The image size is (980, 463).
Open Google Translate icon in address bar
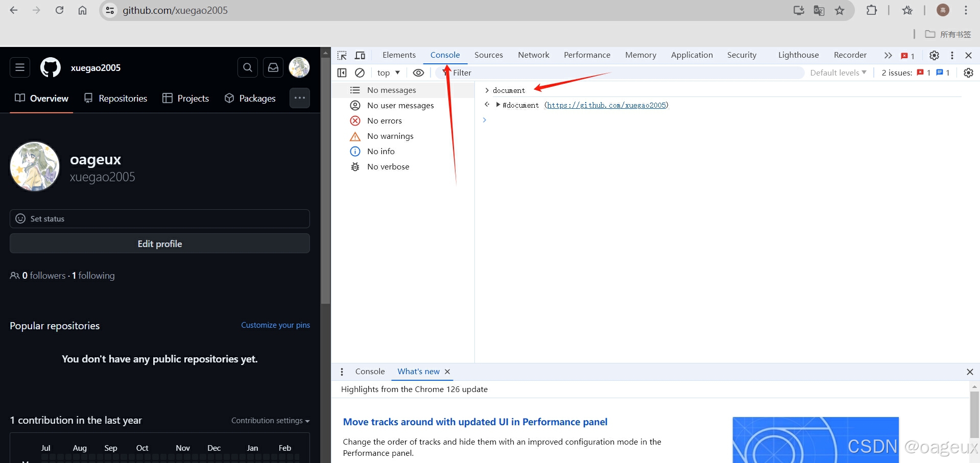point(819,10)
